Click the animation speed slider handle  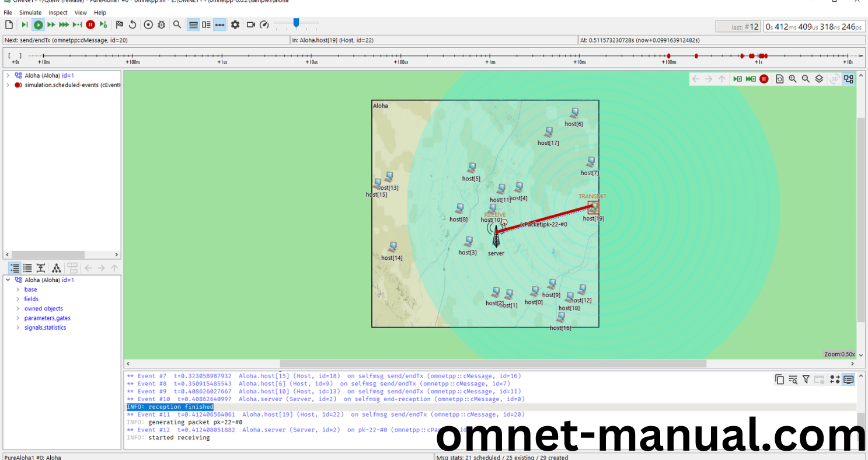coord(296,23)
